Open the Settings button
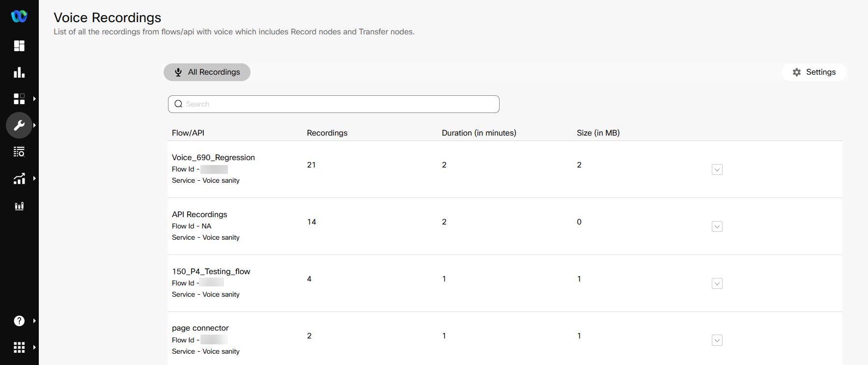 pos(814,72)
